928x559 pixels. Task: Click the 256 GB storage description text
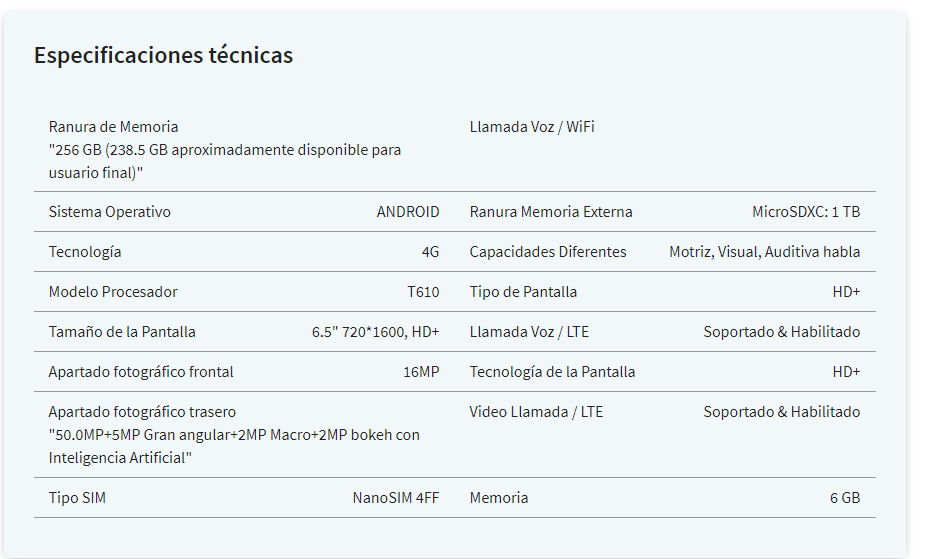point(225,161)
